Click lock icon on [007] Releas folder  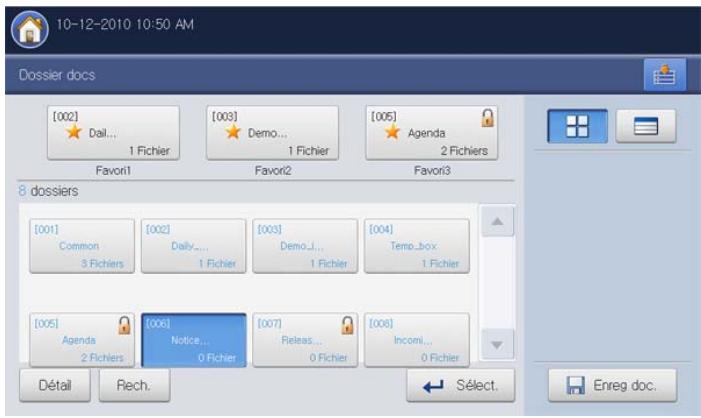[347, 325]
